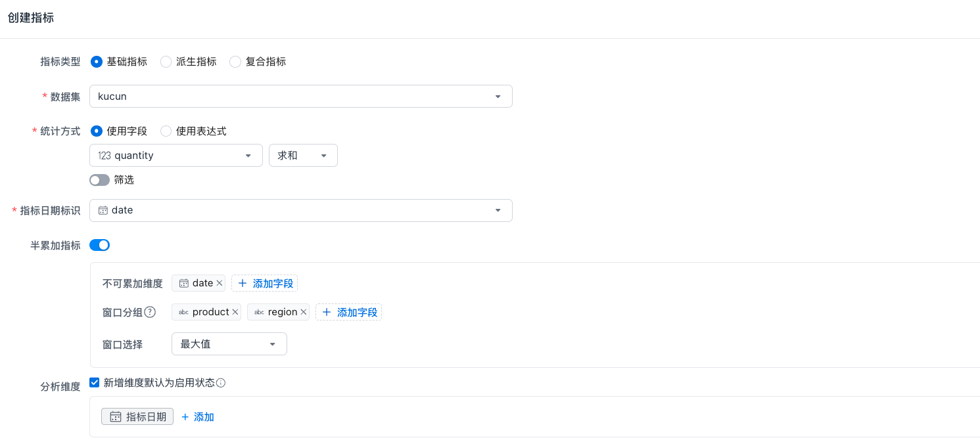Remove the region field from 窗口分组
Image resolution: width=980 pixels, height=444 pixels.
tap(304, 312)
